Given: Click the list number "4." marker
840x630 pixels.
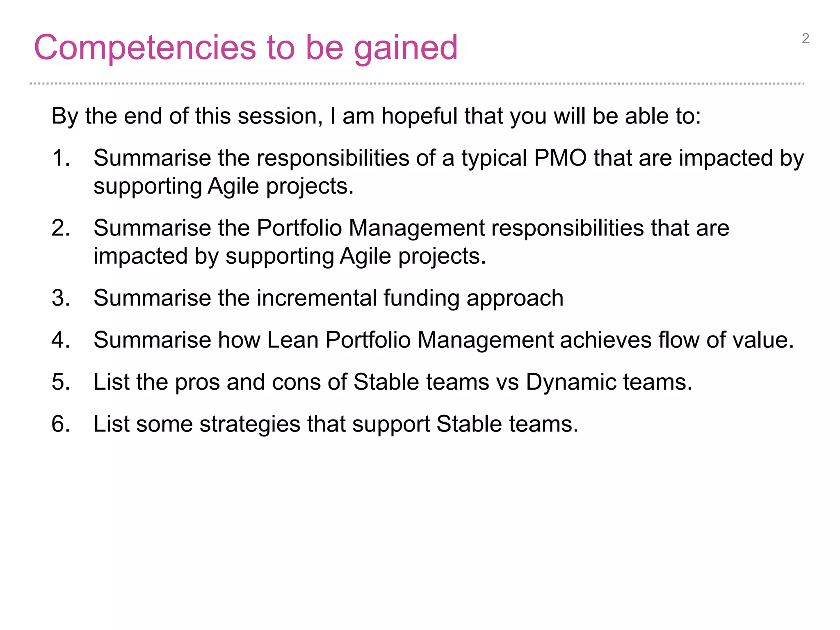Looking at the screenshot, I should click(x=61, y=340).
